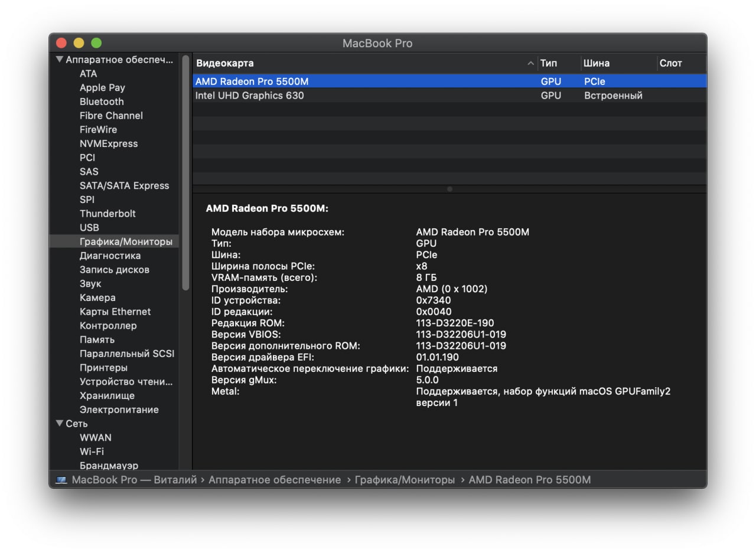756x553 pixels.
Task: Select Камера in the sidebar
Action: 97,297
